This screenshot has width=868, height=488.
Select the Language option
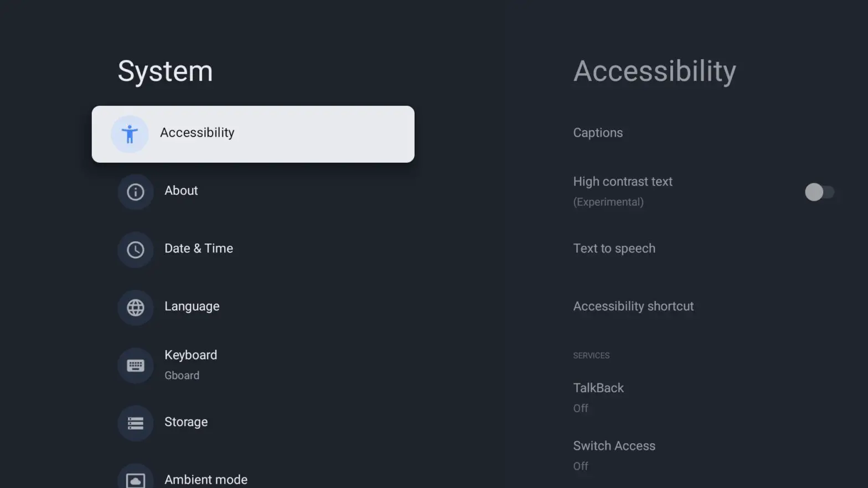pos(192,306)
